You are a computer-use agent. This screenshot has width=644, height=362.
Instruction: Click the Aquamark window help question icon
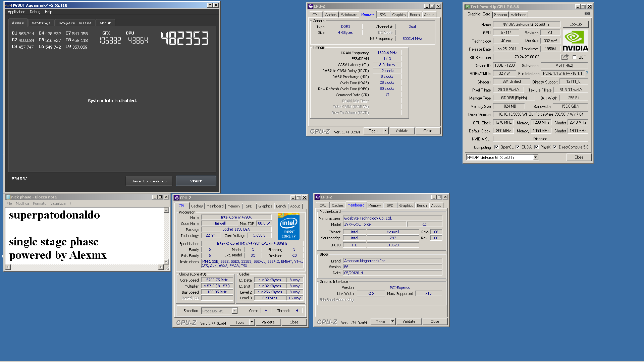(x=210, y=5)
